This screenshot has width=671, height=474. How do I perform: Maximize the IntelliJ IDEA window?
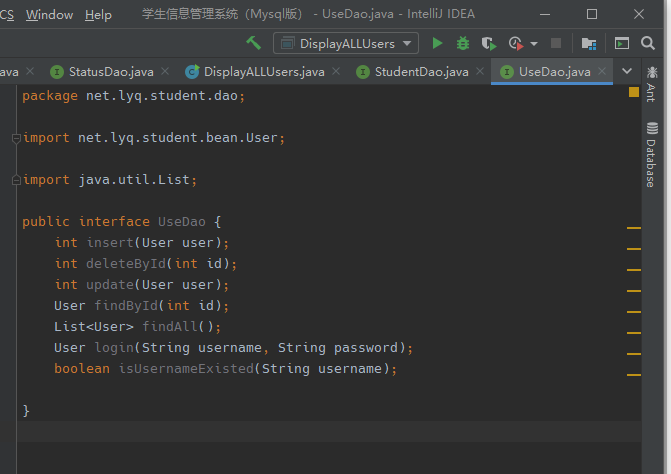592,15
